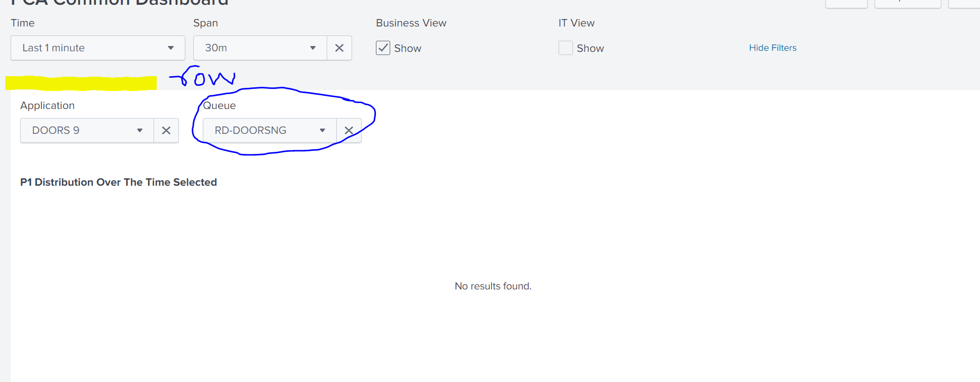The width and height of the screenshot is (980, 382).
Task: Click the caret arrow on the Application selector
Action: point(139,130)
